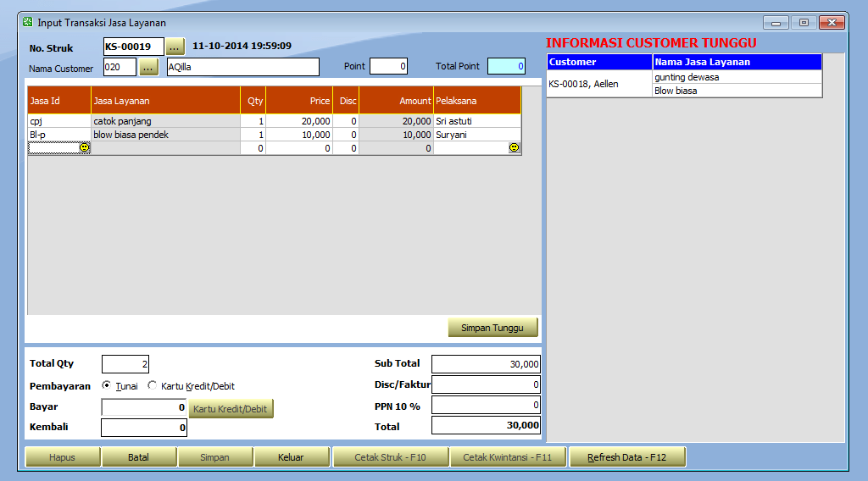Click the Jasa Layanan column header
The height and width of the screenshot is (481, 868).
pos(165,101)
